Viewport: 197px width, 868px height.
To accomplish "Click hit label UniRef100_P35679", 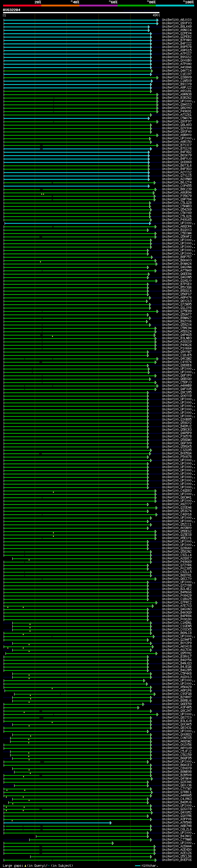I will tap(177, 196).
